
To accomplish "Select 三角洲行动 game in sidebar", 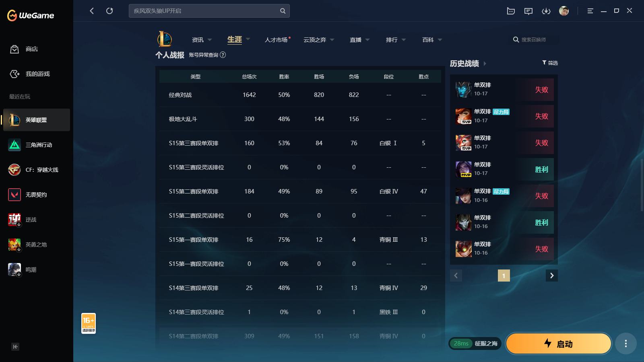I will 37,145.
